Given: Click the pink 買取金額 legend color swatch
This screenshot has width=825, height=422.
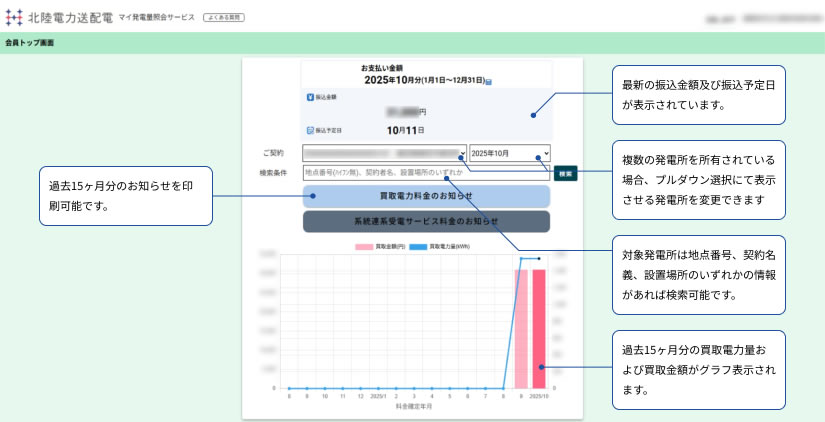Looking at the screenshot, I should point(364,246).
